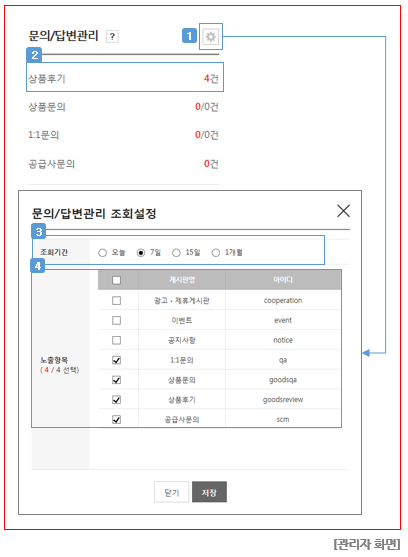Click the 이벤트 board name in table
The height and width of the screenshot is (557, 408).
[x=182, y=320]
